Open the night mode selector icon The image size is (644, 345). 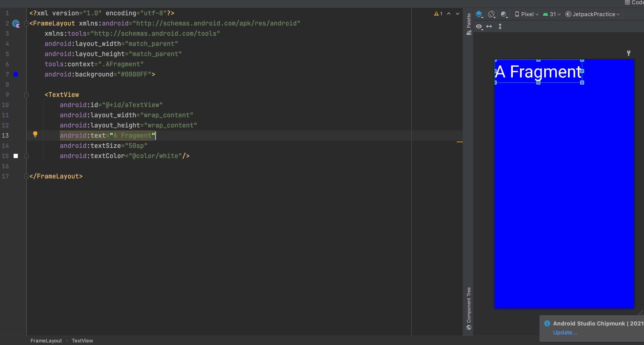click(x=504, y=14)
